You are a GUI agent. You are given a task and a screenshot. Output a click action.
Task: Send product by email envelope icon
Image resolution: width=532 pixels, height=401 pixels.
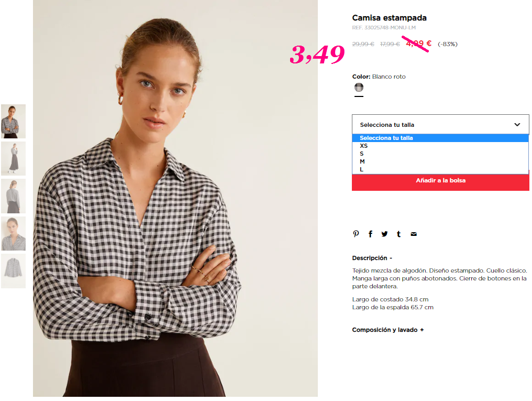(x=414, y=234)
